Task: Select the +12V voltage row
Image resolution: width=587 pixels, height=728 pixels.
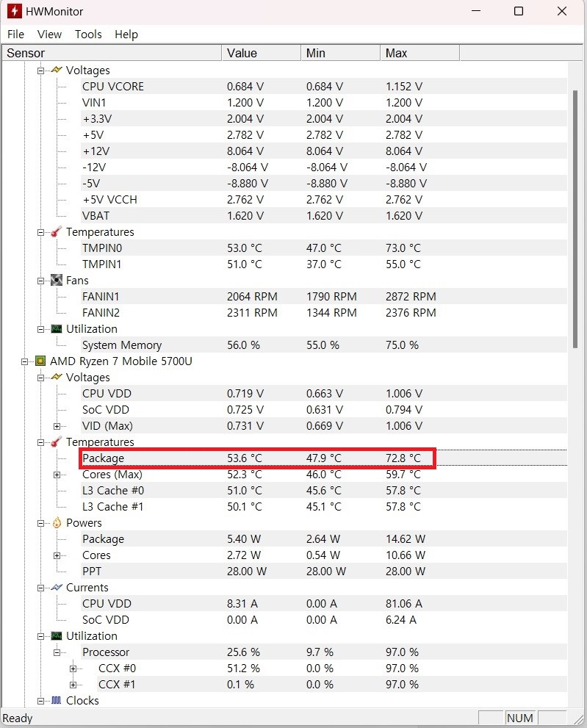Action: [324, 151]
